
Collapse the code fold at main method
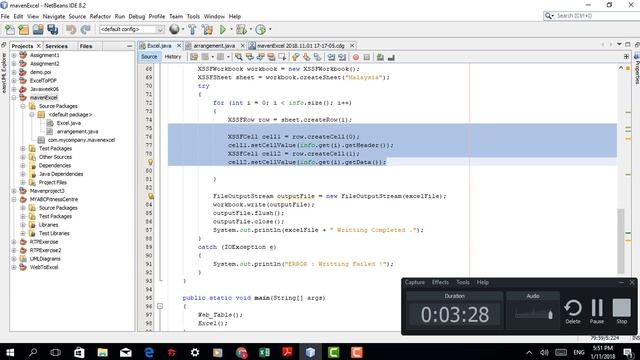point(160,306)
